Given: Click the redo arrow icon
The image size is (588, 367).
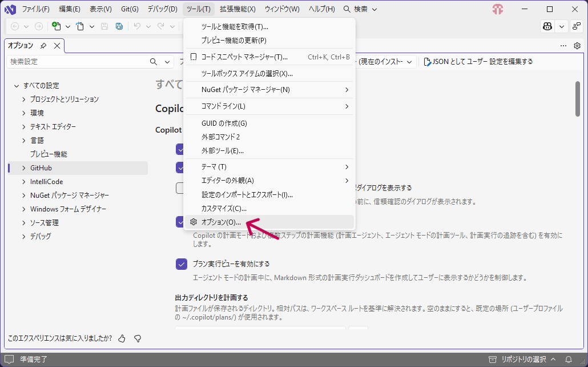Looking at the screenshot, I should pos(161,26).
